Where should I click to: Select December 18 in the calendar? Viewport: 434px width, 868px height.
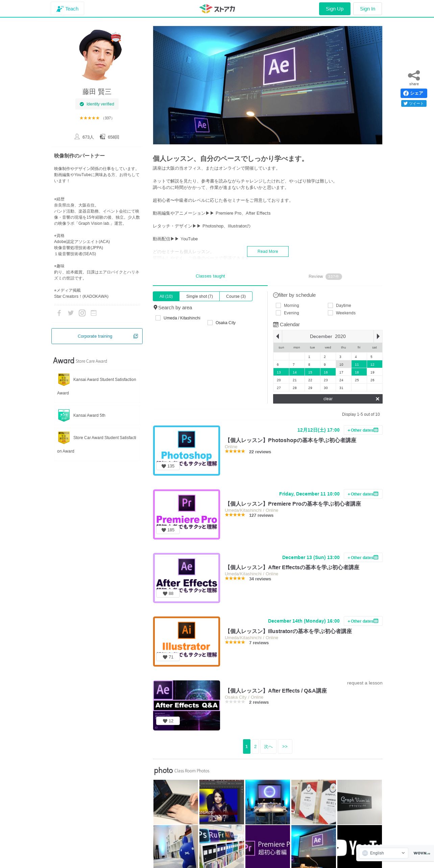pos(359,372)
